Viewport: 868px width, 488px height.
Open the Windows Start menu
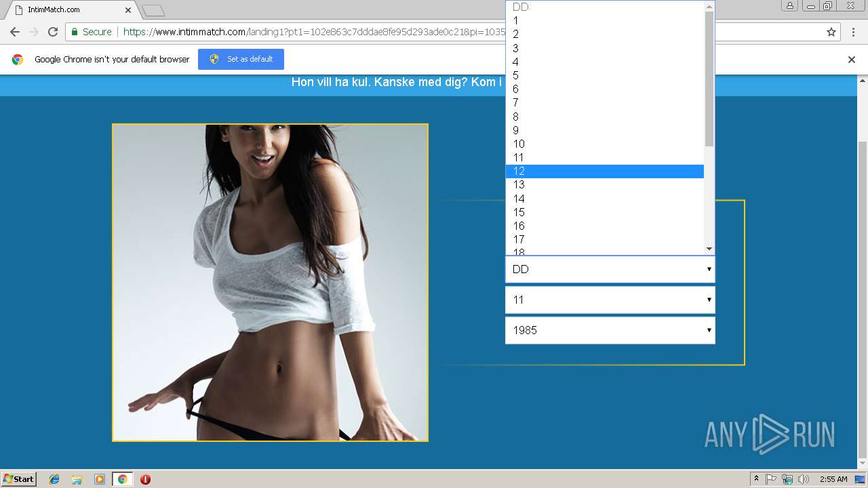point(19,479)
